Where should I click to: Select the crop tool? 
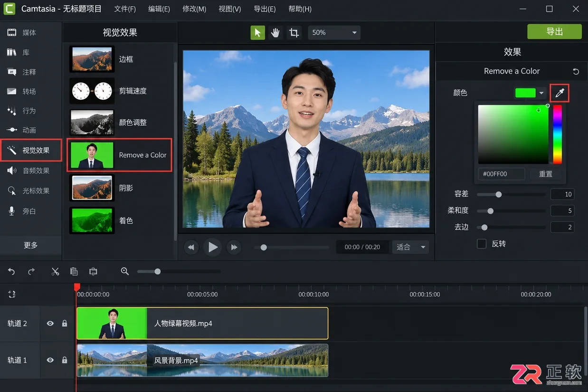[294, 32]
